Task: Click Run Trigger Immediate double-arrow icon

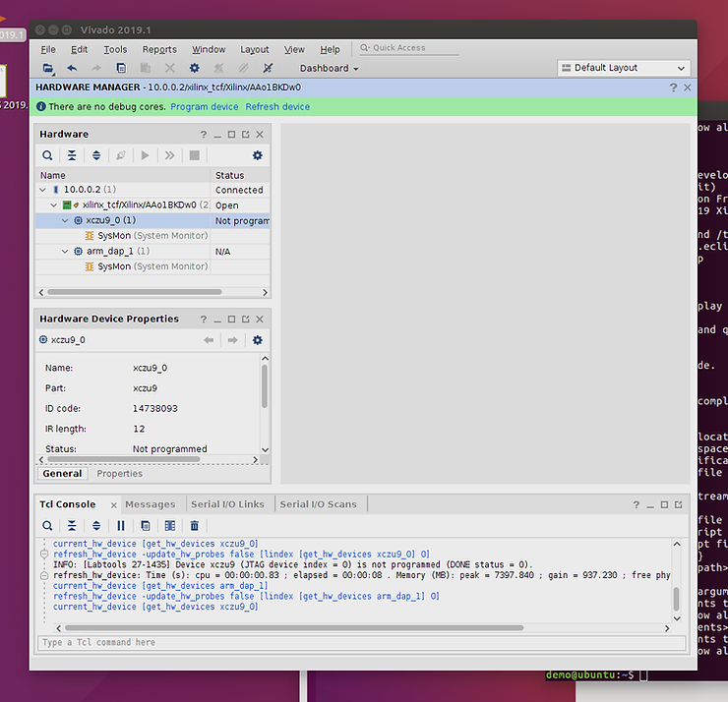Action: (x=170, y=155)
